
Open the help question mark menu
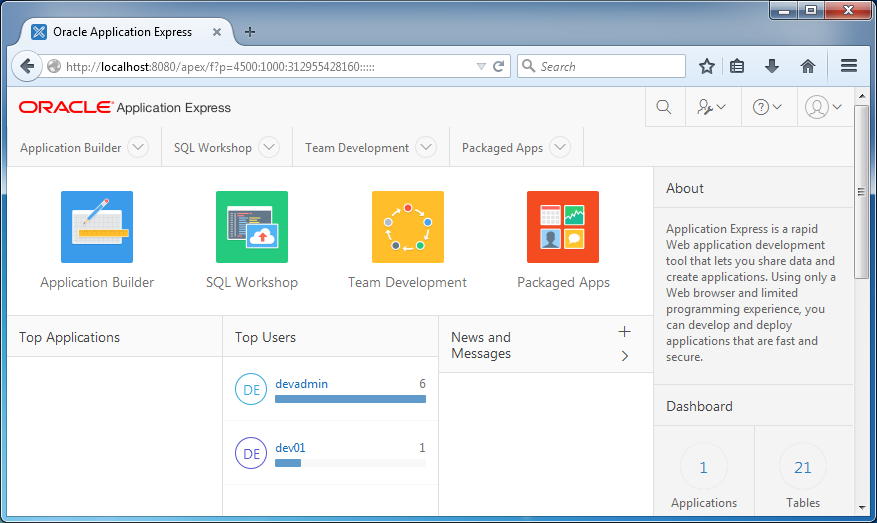[x=767, y=107]
